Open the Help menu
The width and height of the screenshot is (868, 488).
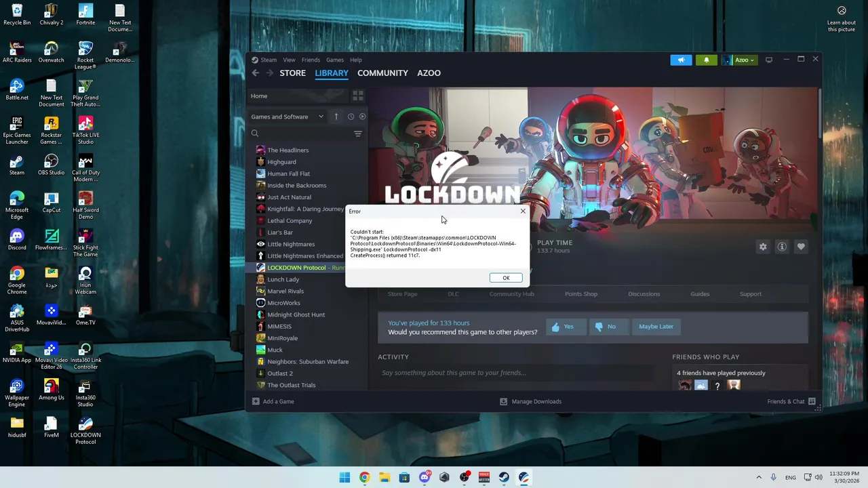356,60
